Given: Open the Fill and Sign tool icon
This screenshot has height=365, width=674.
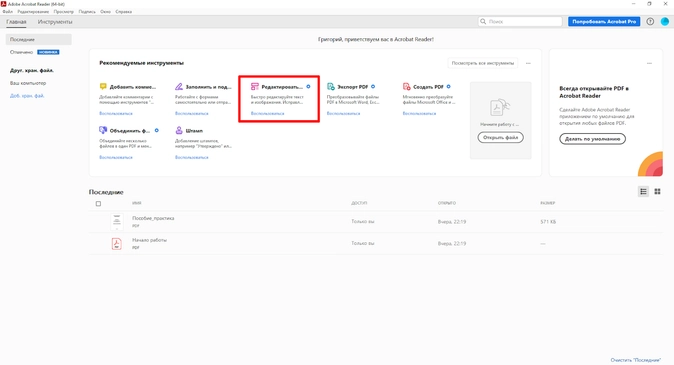Looking at the screenshot, I should 179,86.
